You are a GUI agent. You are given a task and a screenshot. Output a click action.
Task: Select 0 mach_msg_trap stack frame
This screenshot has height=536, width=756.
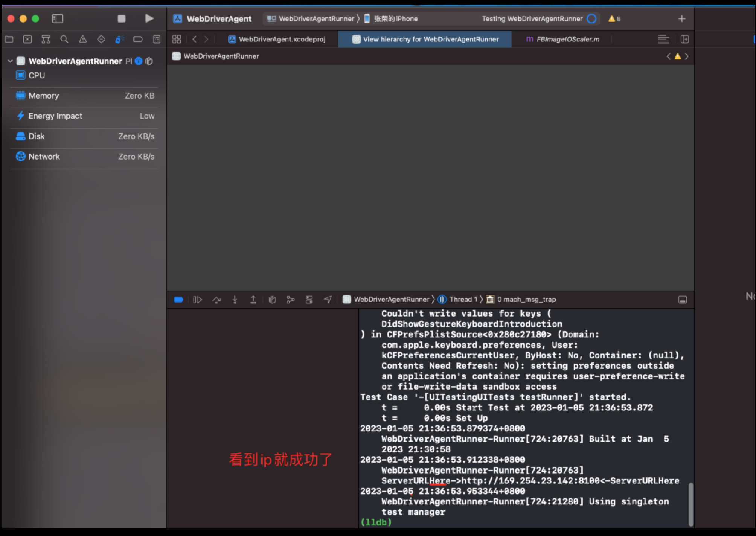pyautogui.click(x=521, y=300)
